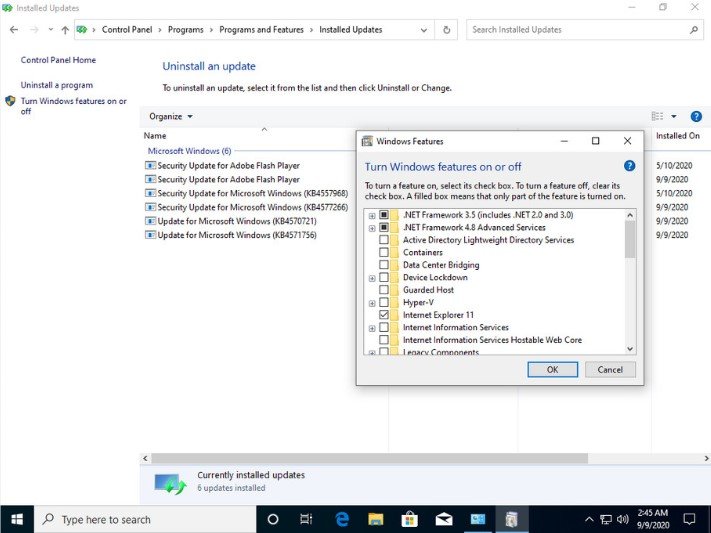
Task: Sort by Installed On column header
Action: point(678,136)
